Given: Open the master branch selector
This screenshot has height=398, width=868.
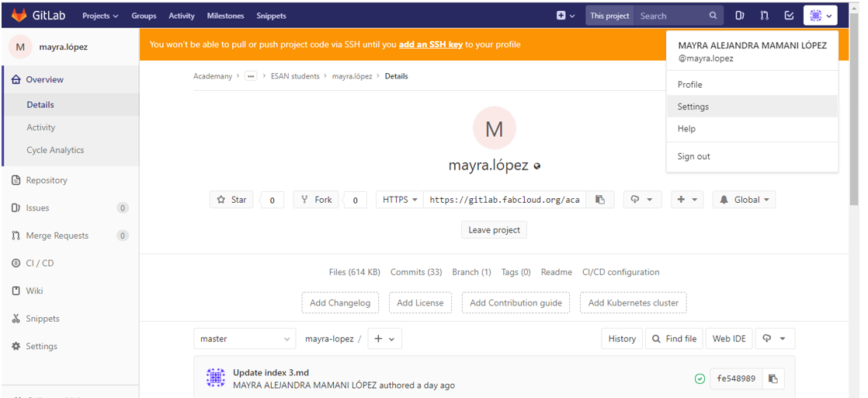Looking at the screenshot, I should [x=245, y=339].
